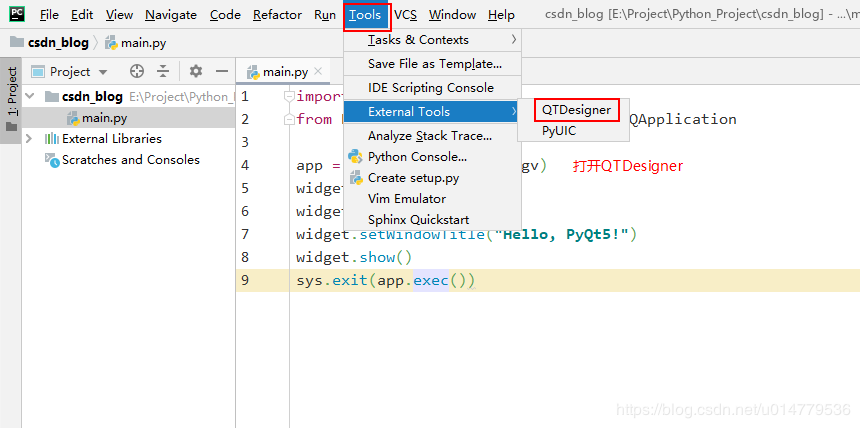Viewport: 860px width, 428px height.
Task: Click line number 9 in gutter
Action: click(245, 280)
